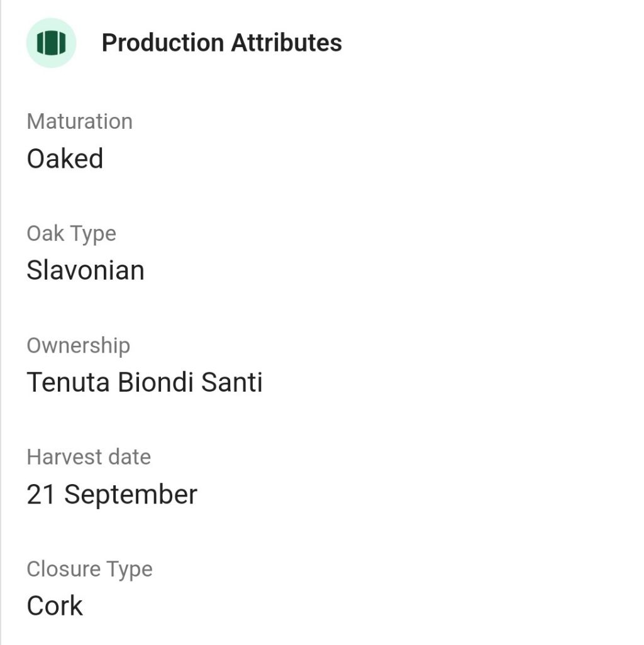Click the word Biondi in ownership value

pyautogui.click(x=155, y=382)
